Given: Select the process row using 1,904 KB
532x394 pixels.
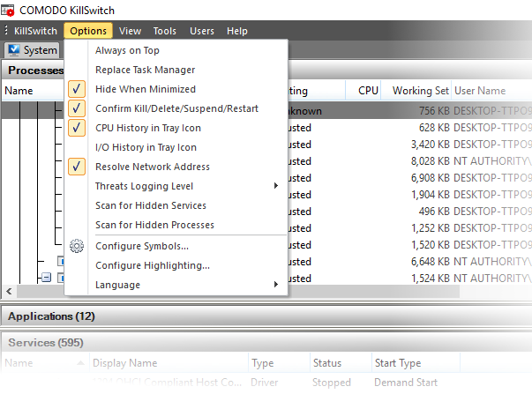Looking at the screenshot, I should (410, 195).
